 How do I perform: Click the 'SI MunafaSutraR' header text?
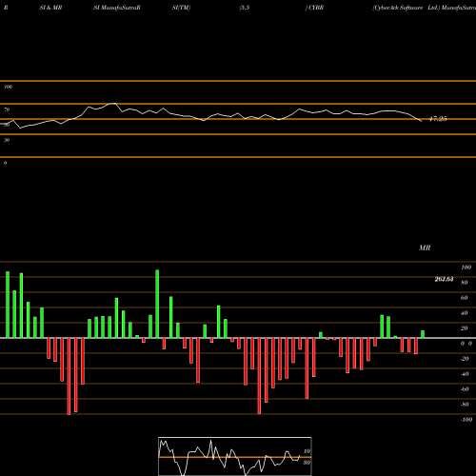pos(117,8)
